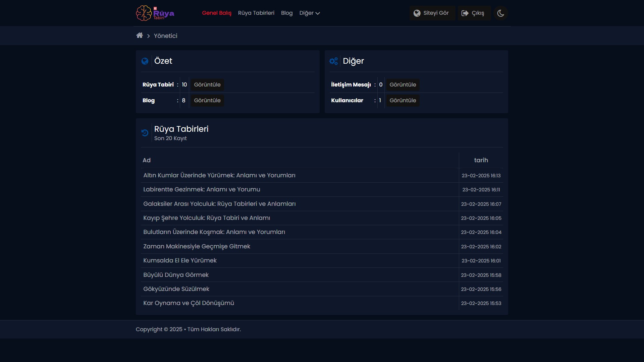The width and height of the screenshot is (644, 362).
Task: Click the 'Kullanıcılar' label
Action: [347, 101]
